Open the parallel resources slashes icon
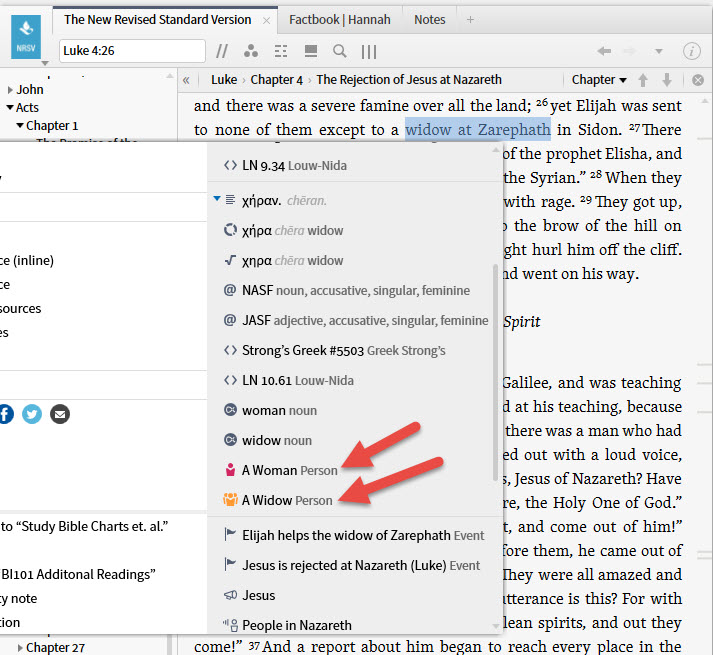The width and height of the screenshot is (713, 655). tap(222, 51)
